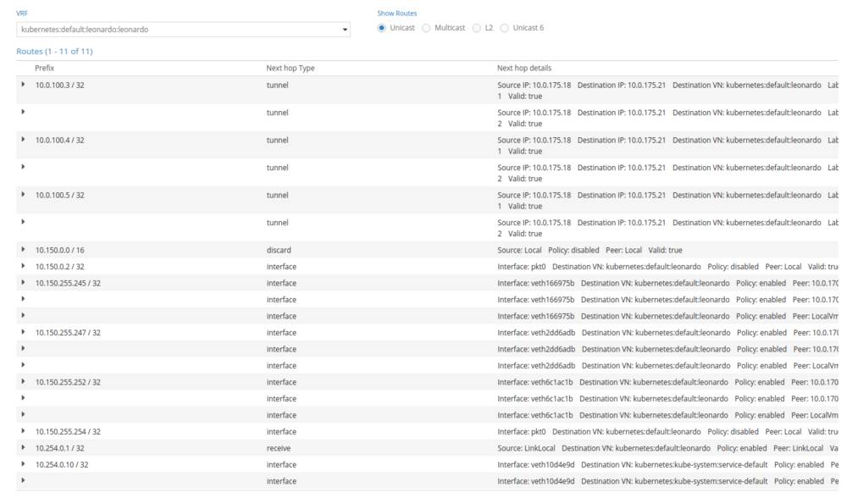Expand the 10.0.100.4 / 32 route row
Viewport: 858px width, 504px height.
click(x=23, y=140)
